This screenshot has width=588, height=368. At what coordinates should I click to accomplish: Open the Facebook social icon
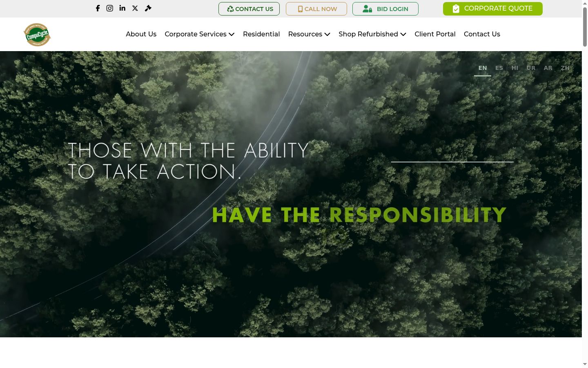[98, 8]
